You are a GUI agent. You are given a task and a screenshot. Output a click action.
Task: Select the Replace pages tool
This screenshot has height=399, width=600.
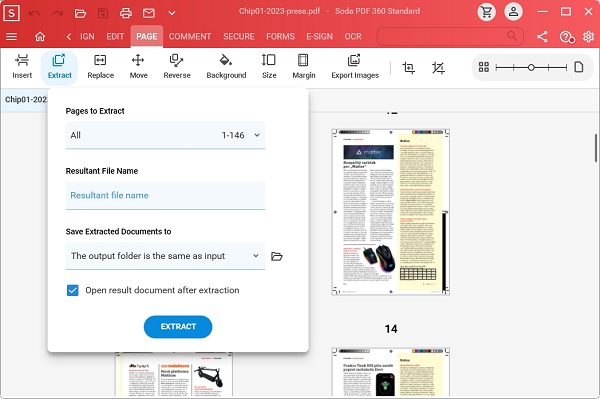[100, 67]
